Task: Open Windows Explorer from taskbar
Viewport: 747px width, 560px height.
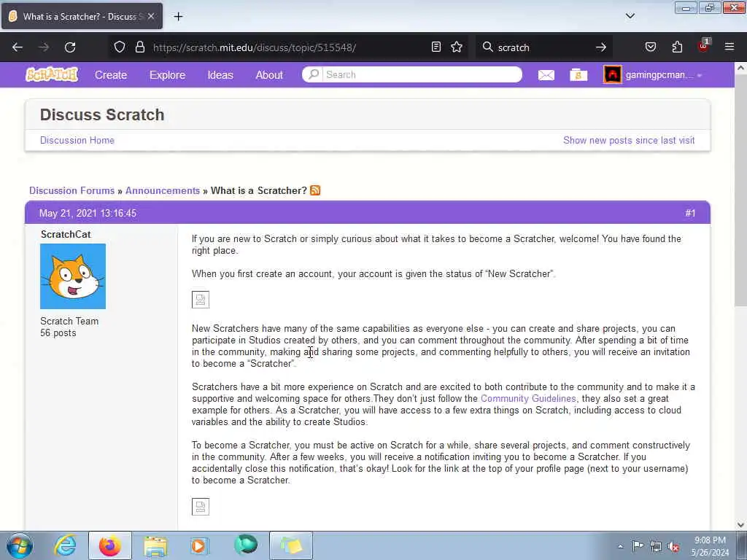Action: tap(155, 546)
